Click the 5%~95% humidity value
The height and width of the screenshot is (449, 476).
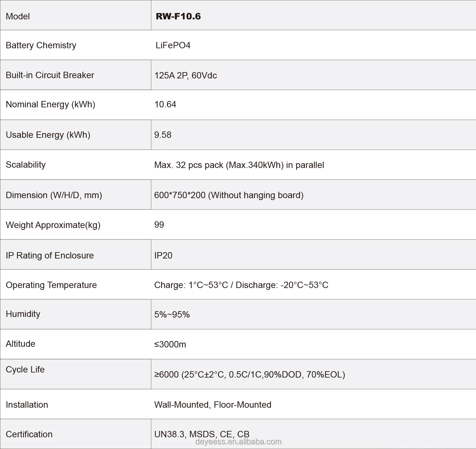pyautogui.click(x=172, y=314)
